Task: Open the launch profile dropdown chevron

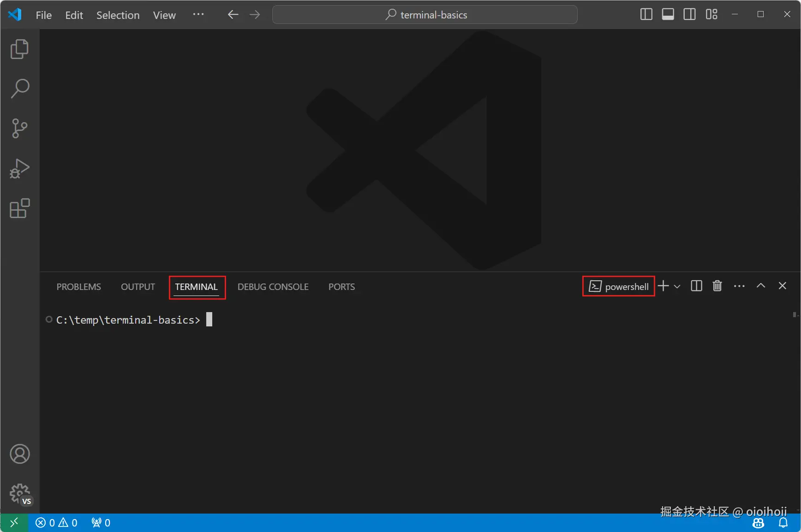Action: 677,286
